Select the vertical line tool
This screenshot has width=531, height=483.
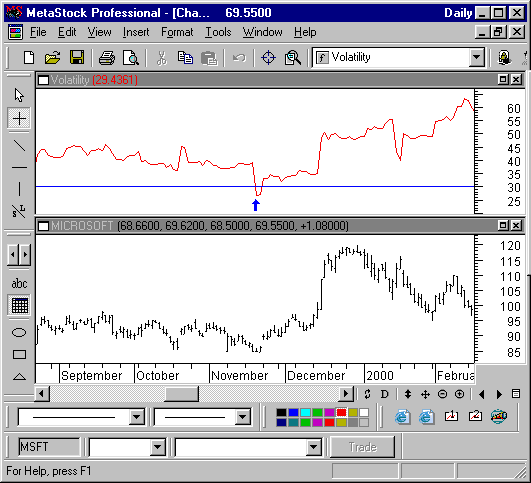point(19,189)
